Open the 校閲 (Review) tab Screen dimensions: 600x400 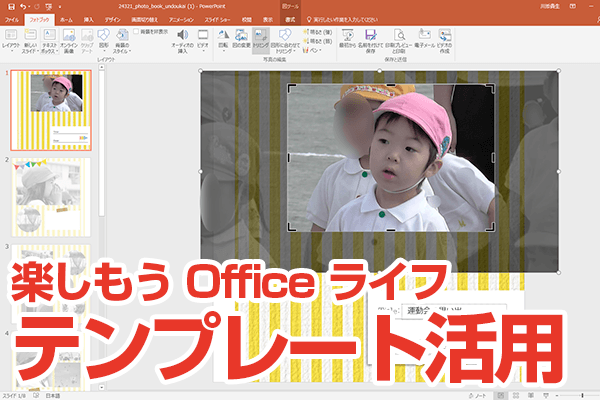[x=247, y=20]
